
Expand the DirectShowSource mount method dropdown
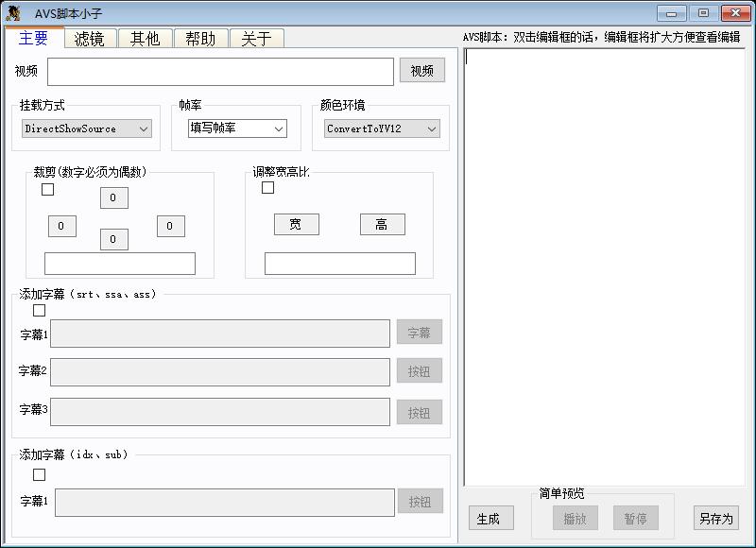pyautogui.click(x=87, y=128)
